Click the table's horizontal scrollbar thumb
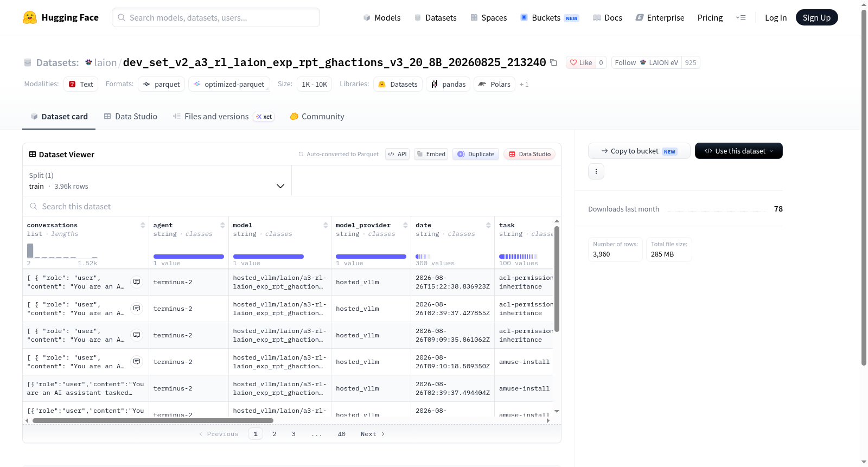Screen dimensions: 868x467 click(x=152, y=420)
